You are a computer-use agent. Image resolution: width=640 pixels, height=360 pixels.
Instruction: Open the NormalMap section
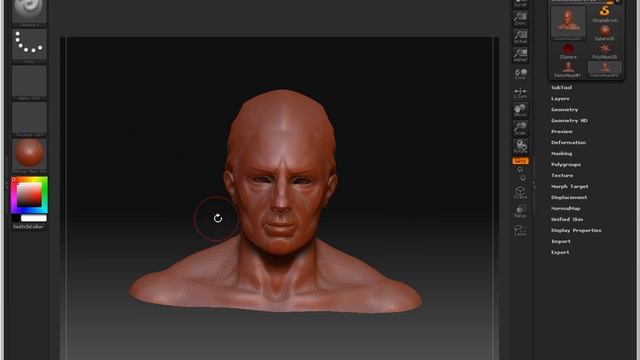(x=566, y=208)
